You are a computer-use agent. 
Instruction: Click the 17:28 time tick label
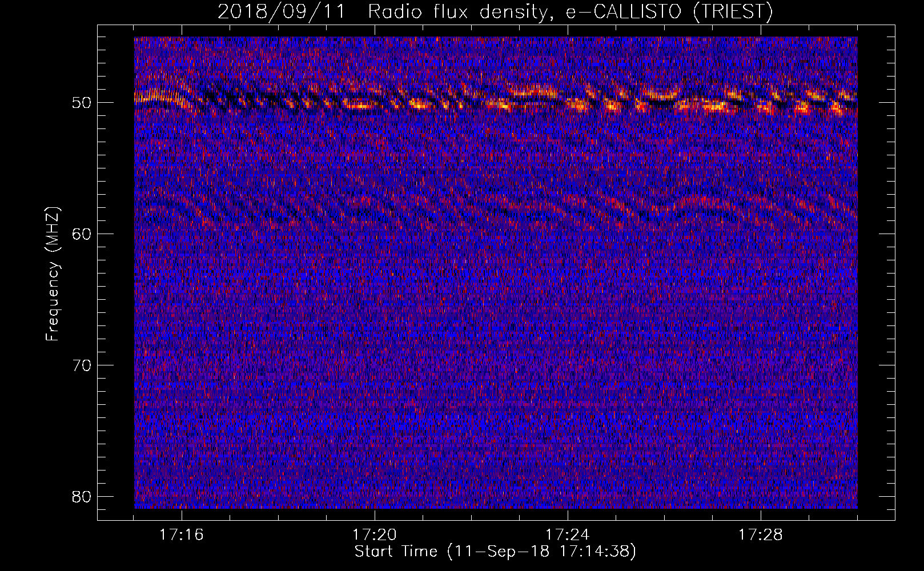[x=761, y=535]
